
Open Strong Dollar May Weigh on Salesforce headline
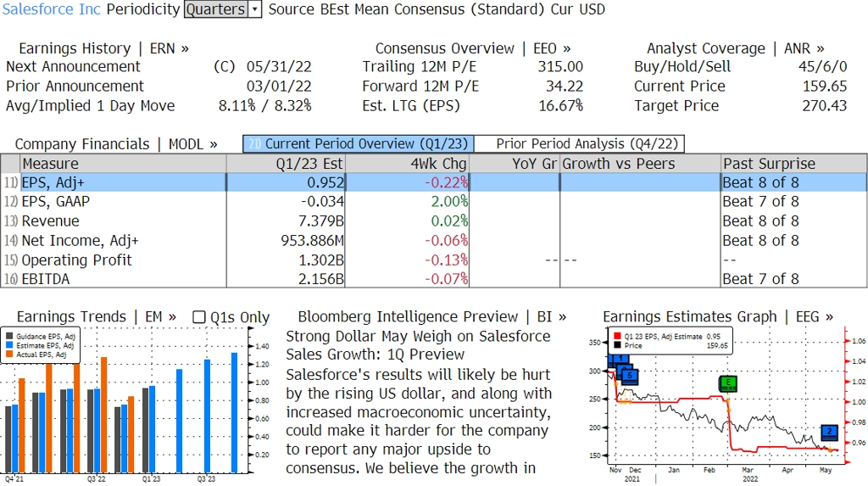pyautogui.click(x=418, y=345)
